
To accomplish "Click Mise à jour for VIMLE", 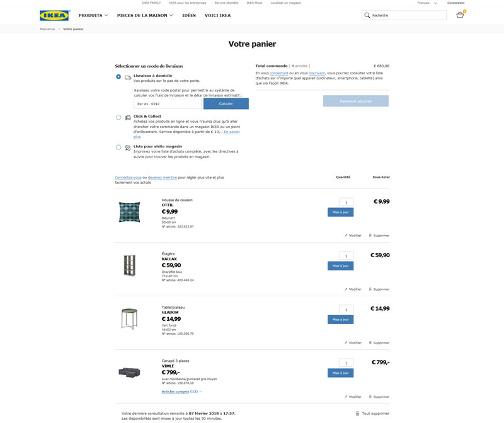I will [340, 373].
